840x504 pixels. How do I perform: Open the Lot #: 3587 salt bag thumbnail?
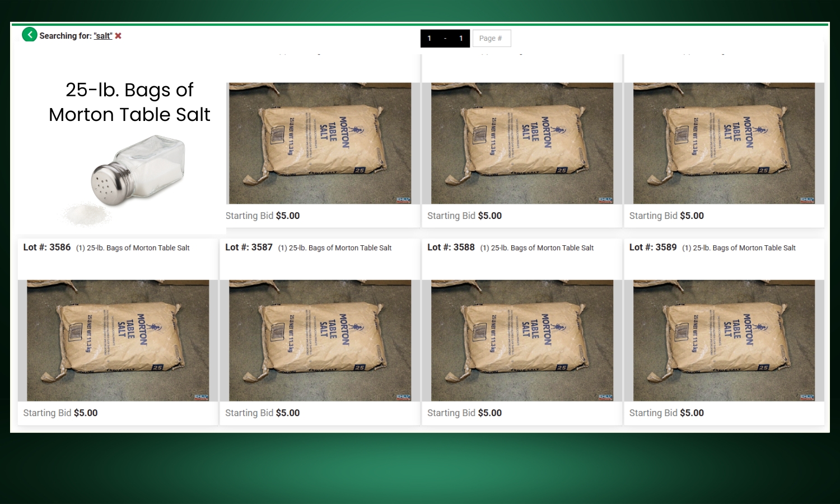tap(320, 340)
